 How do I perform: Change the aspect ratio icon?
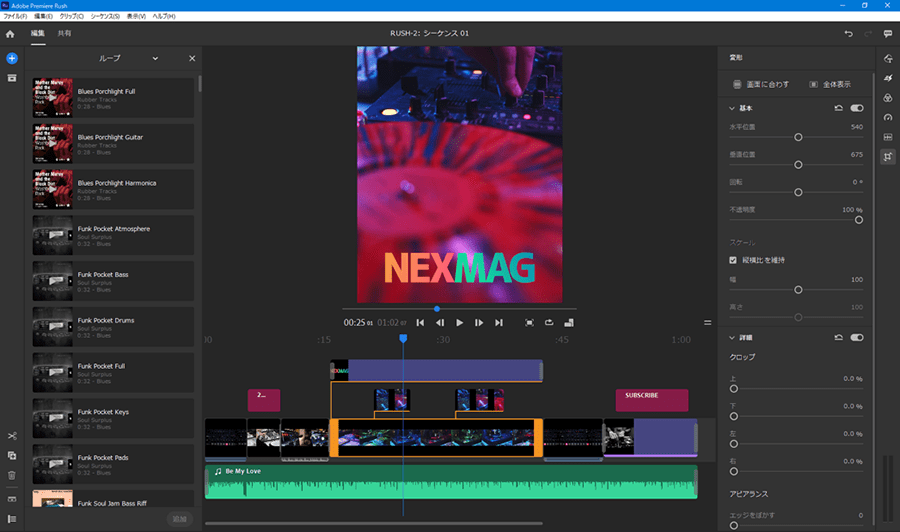(569, 323)
